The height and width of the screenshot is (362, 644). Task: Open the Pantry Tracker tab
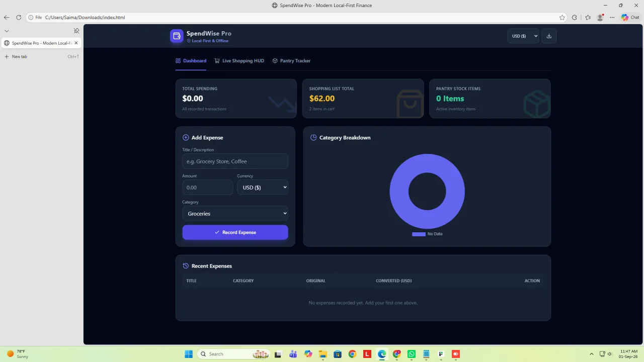[291, 61]
